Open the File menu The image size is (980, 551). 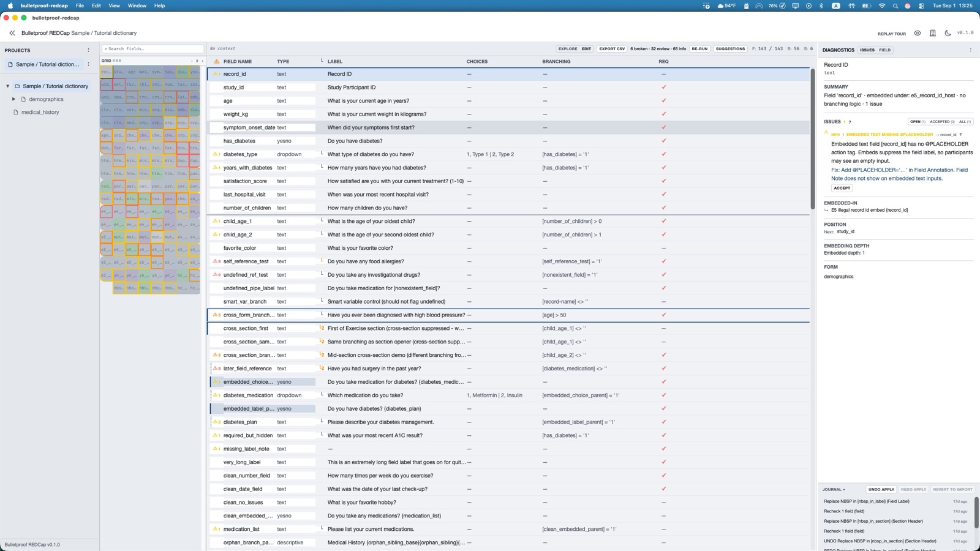point(80,6)
